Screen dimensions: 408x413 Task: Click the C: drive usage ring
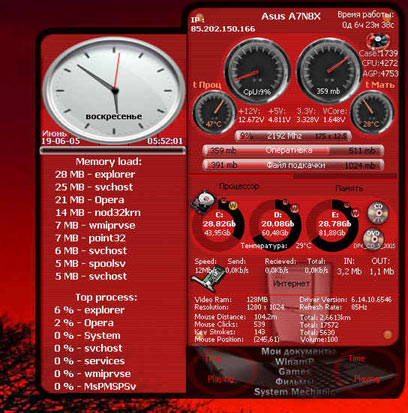pos(218,225)
